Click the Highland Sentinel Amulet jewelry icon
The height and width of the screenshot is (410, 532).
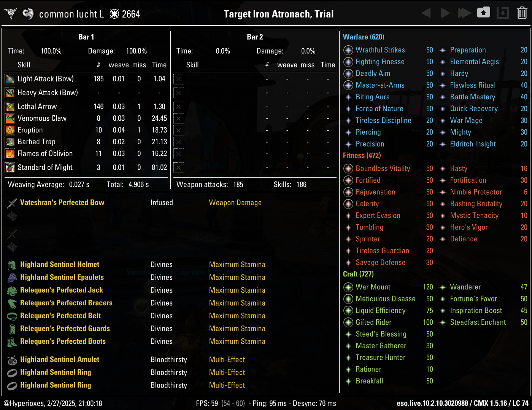pyautogui.click(x=12, y=359)
